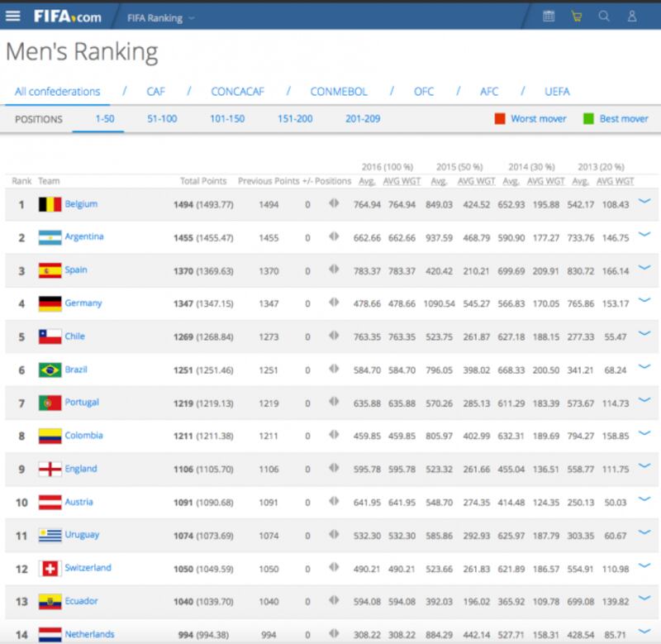Viewport: 661px width, 644px height.
Task: Click Ecuador's position movement indicator icon
Action: pos(334,600)
